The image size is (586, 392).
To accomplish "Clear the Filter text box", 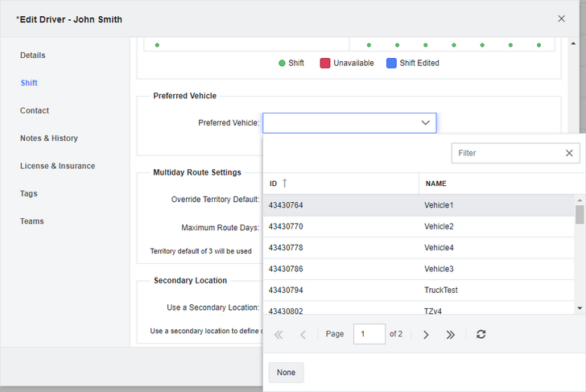I will click(569, 153).
